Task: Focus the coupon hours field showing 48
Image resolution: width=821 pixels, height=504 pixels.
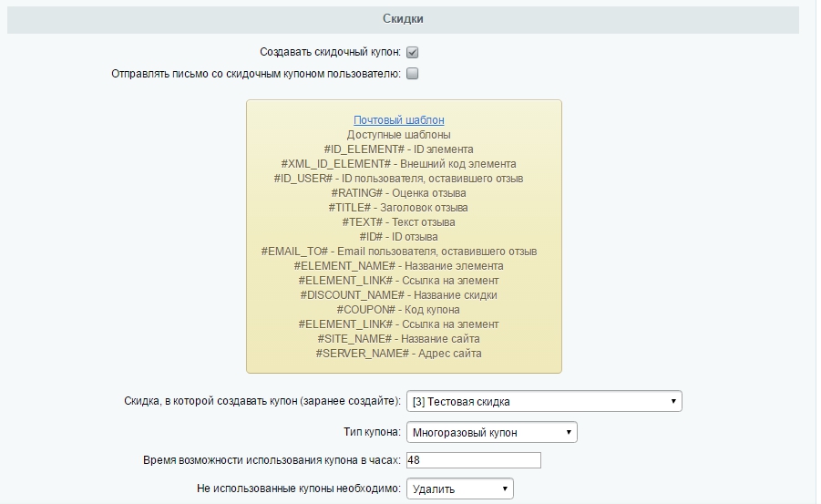Action: click(x=473, y=460)
